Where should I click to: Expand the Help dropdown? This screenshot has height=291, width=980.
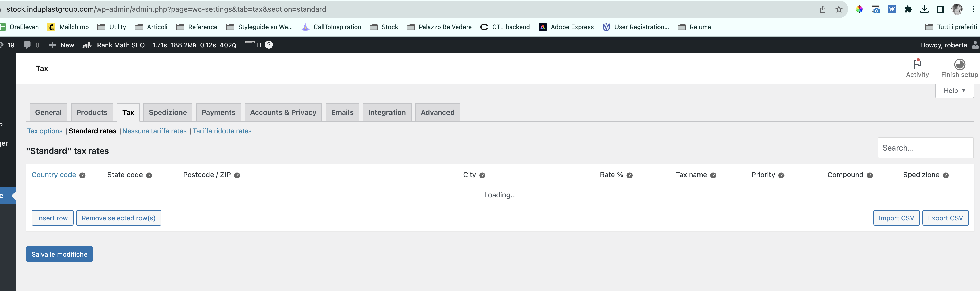[x=954, y=91]
